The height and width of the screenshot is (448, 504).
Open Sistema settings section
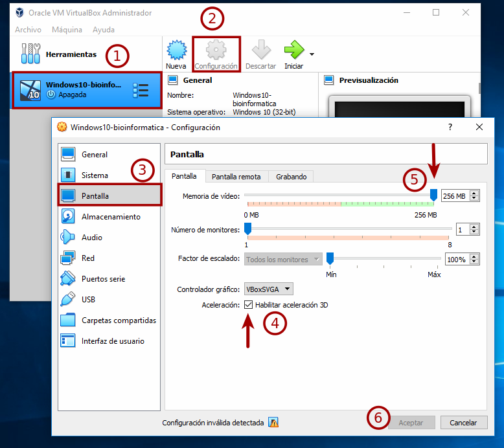click(109, 175)
